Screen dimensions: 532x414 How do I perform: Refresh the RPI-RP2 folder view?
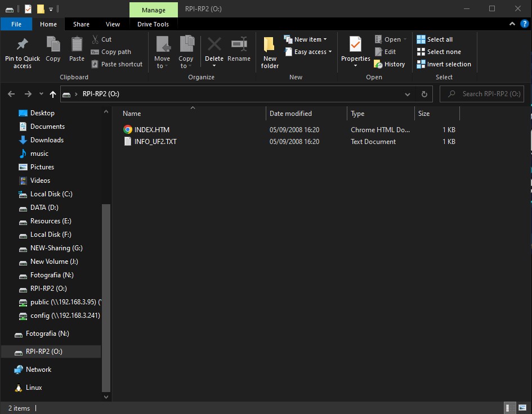coord(424,94)
